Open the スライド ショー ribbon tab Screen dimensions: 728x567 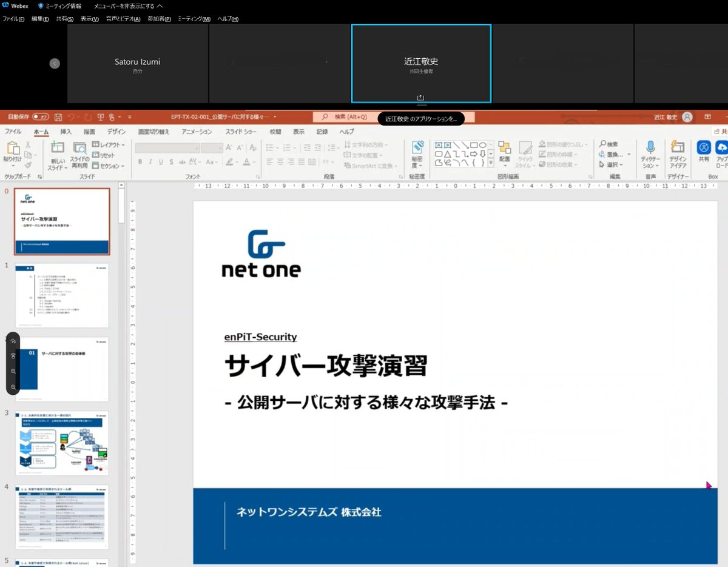click(x=241, y=132)
